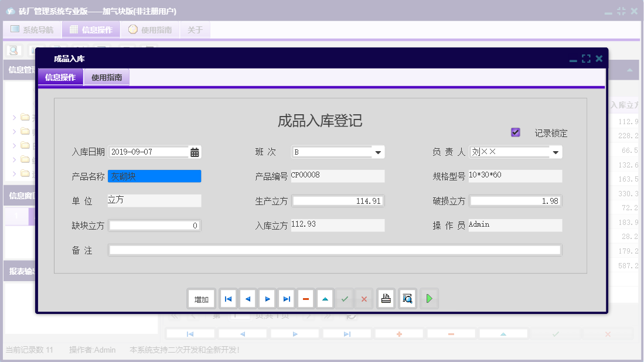
Task: Click next record arrow in bottom navigator bar
Action: pos(294,333)
